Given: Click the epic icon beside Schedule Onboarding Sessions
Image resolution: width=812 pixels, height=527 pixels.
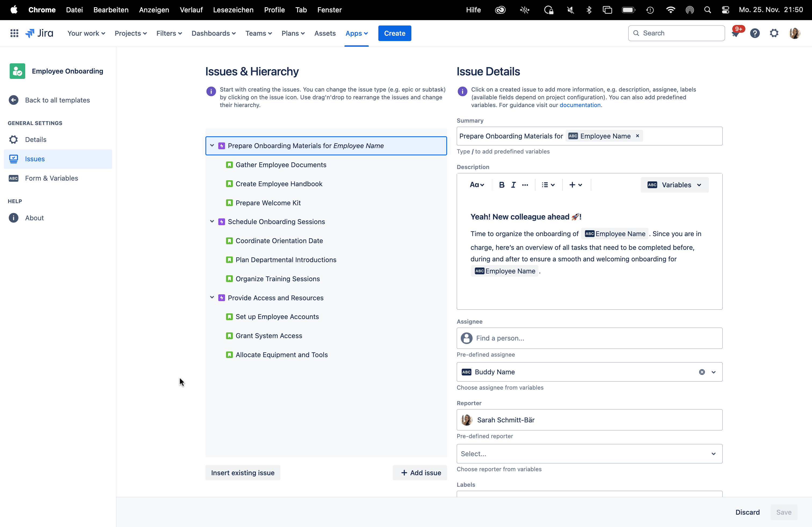Looking at the screenshot, I should click(222, 222).
